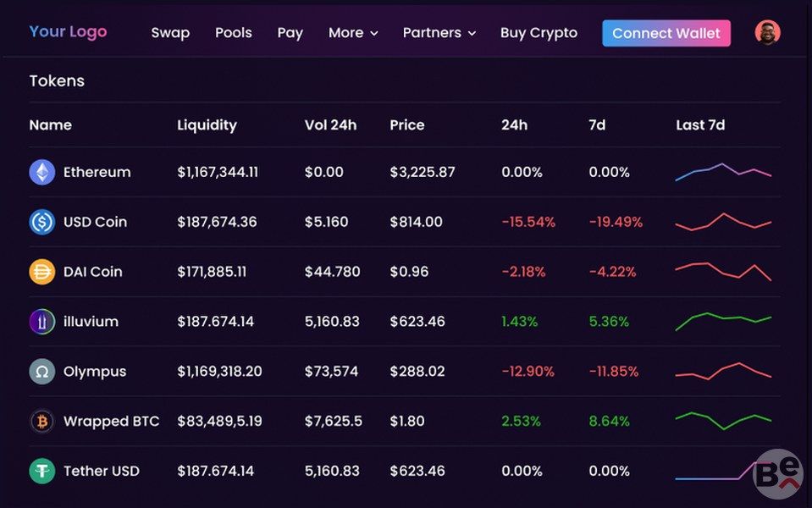Click the Wrapped BTC token icon
Viewport: 812px width, 508px height.
(42, 422)
